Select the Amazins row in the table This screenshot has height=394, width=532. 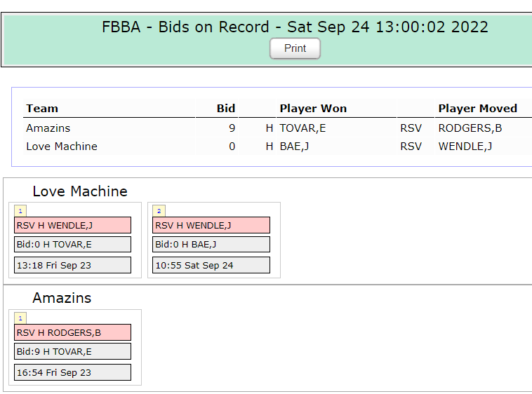click(48, 128)
